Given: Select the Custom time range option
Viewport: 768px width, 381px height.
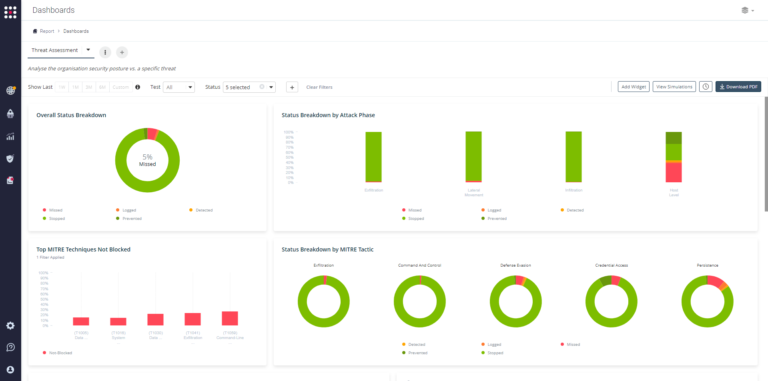Looking at the screenshot, I should coord(120,87).
